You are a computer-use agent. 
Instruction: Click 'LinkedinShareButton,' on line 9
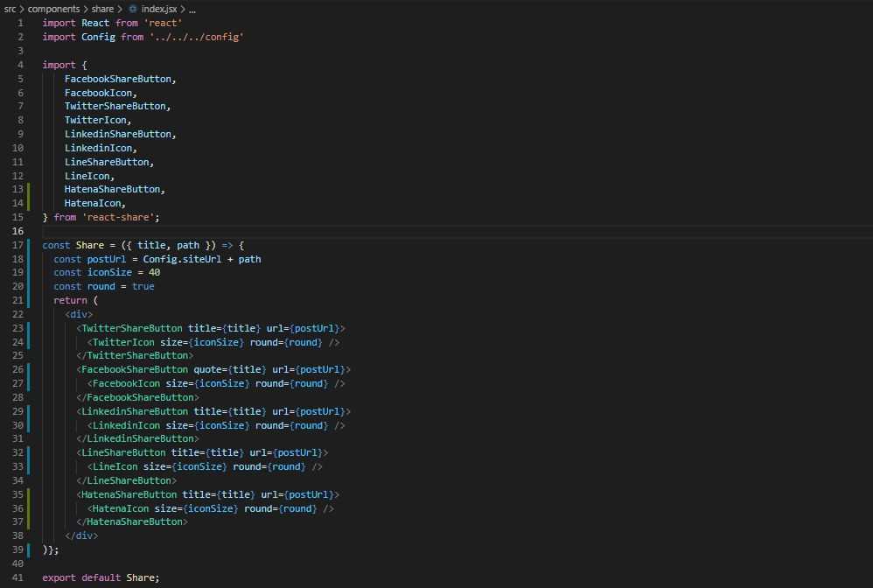(120, 134)
